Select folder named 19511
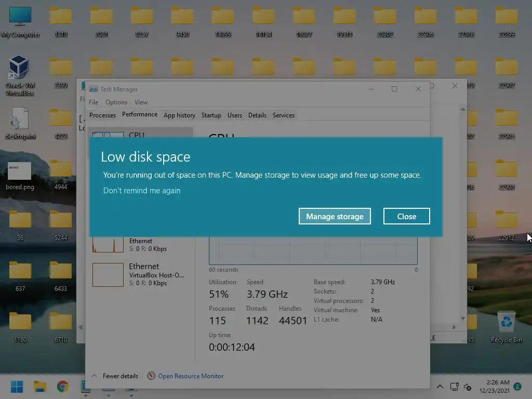 click(344, 22)
